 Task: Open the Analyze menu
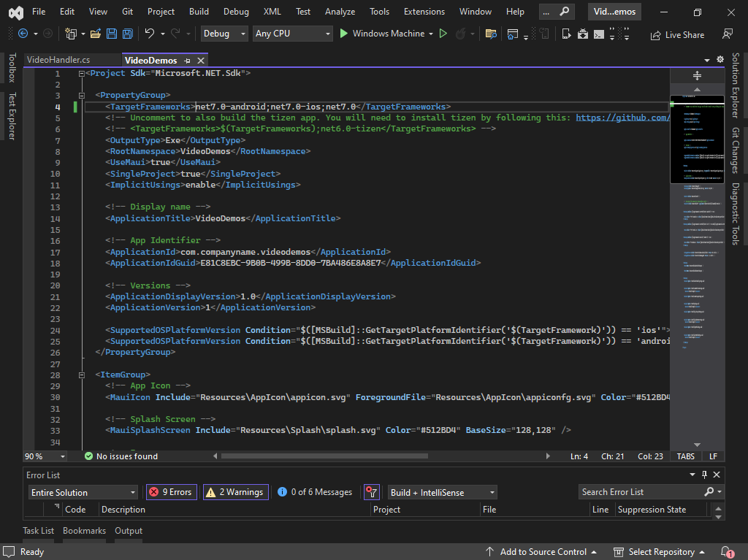(340, 12)
